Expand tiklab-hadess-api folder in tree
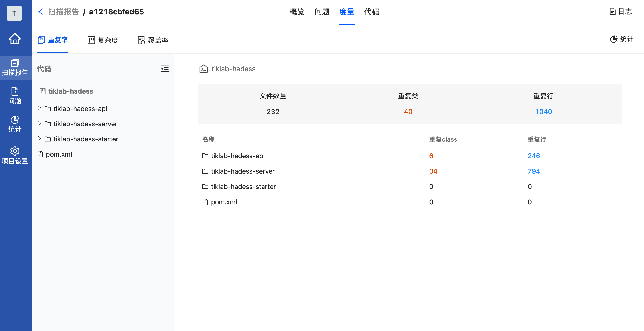The image size is (644, 331). click(40, 108)
